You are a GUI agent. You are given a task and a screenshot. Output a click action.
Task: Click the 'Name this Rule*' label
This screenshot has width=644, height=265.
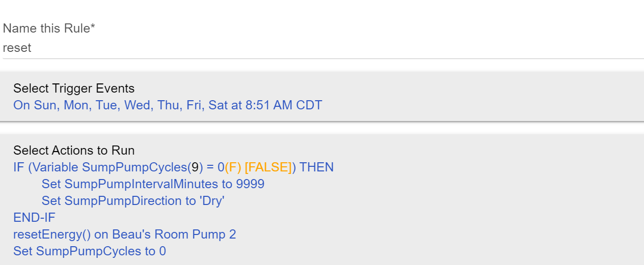click(x=49, y=28)
